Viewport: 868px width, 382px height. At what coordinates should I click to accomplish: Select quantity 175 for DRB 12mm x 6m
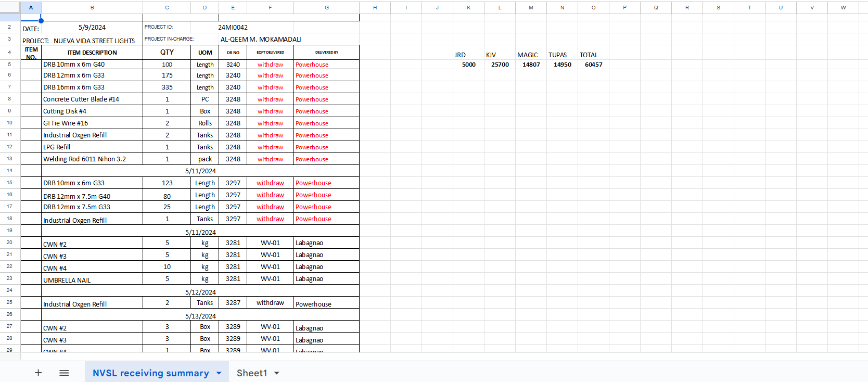167,75
